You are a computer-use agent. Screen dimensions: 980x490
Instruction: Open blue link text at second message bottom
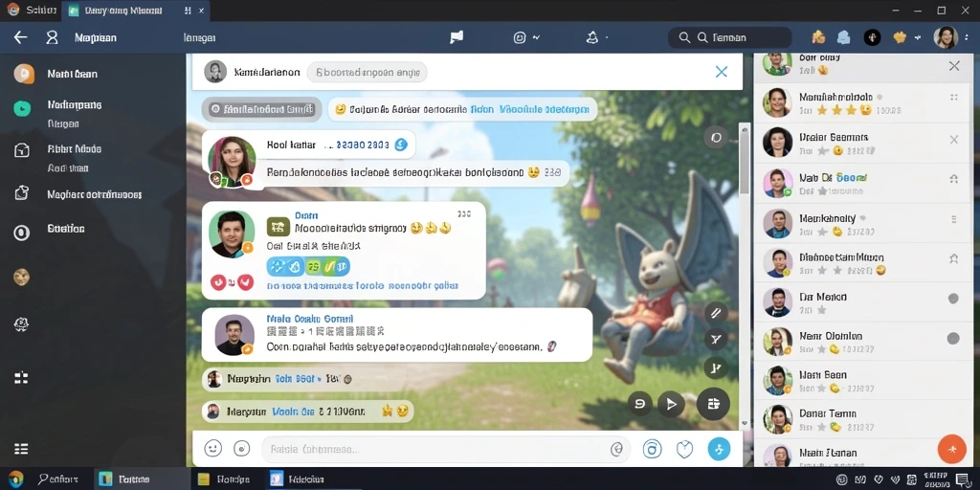[363, 285]
